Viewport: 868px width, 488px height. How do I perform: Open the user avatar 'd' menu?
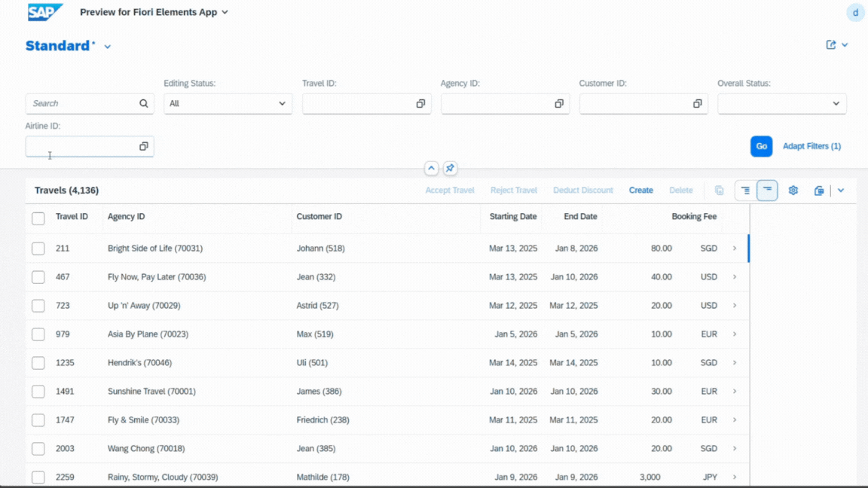[x=855, y=12]
